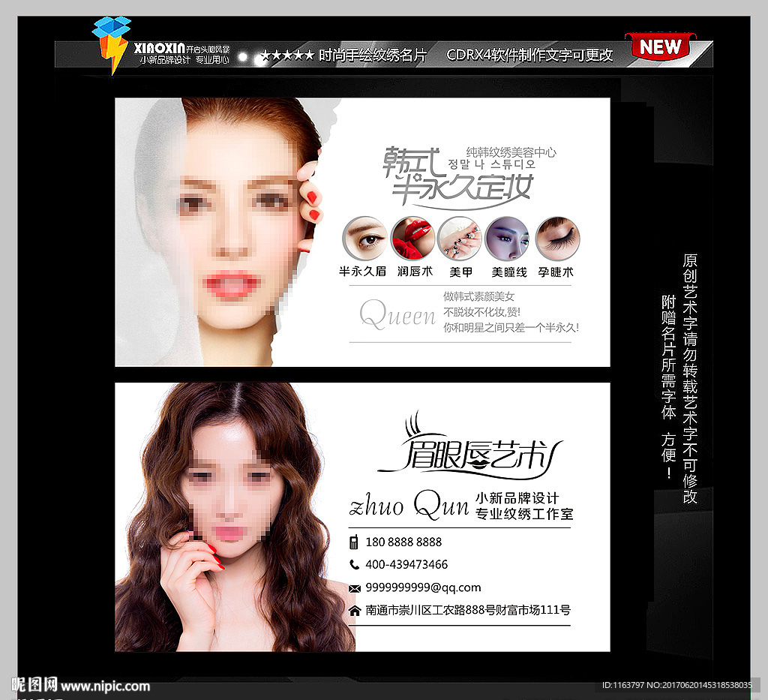
Task: Click the mobile phone icon beside 180 8888 8888
Action: pos(354,542)
